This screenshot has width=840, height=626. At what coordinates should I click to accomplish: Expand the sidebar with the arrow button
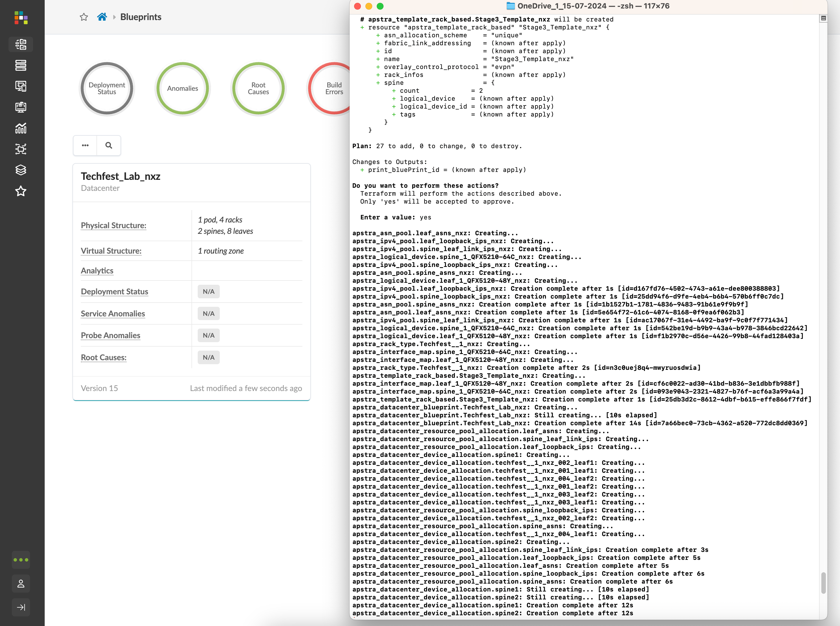click(x=21, y=607)
